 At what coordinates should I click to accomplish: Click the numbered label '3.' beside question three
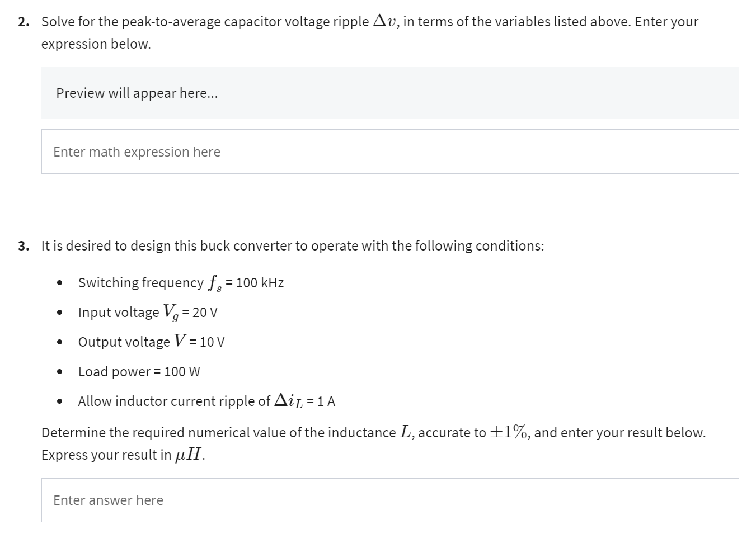23,245
